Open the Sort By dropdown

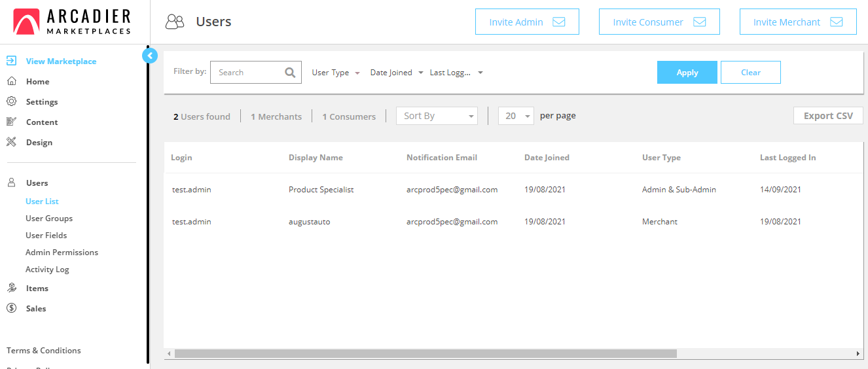[437, 116]
